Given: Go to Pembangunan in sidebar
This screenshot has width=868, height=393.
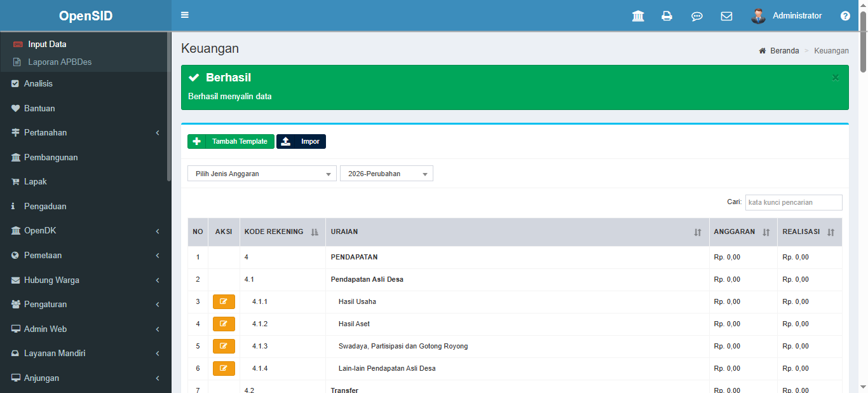Looking at the screenshot, I should pos(51,157).
